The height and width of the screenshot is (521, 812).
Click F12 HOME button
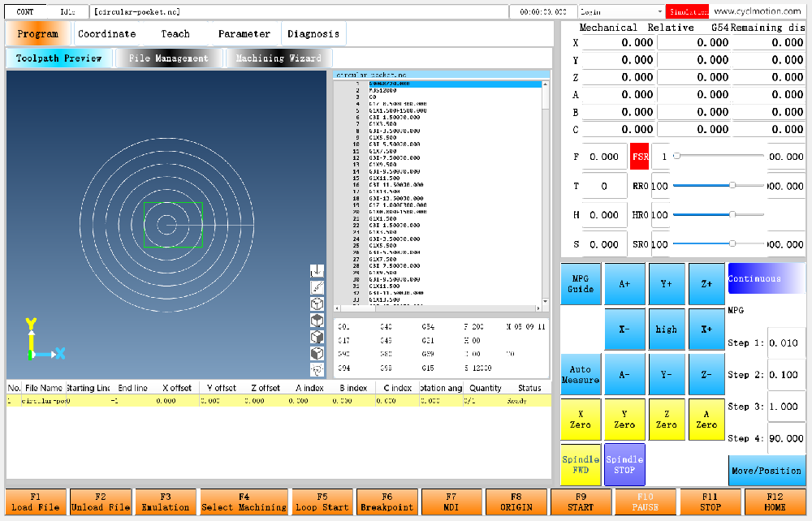pos(775,502)
